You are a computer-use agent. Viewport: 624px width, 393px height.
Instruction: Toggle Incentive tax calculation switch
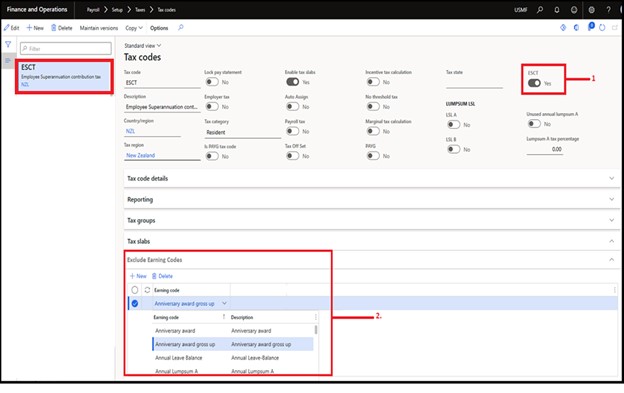pyautogui.click(x=373, y=82)
